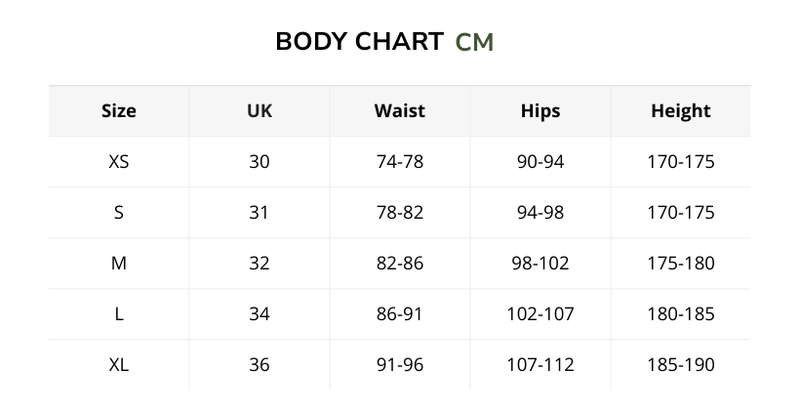This screenshot has height=411, width=800.
Task: Pick the XL size row label
Action: 119,366
